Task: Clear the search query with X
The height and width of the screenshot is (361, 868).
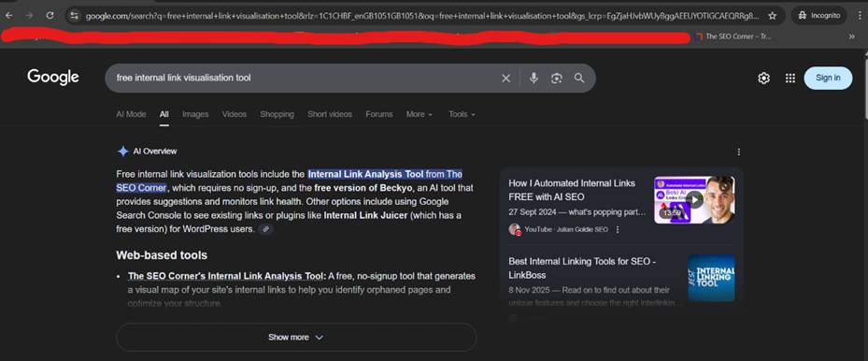Action: 505,78
